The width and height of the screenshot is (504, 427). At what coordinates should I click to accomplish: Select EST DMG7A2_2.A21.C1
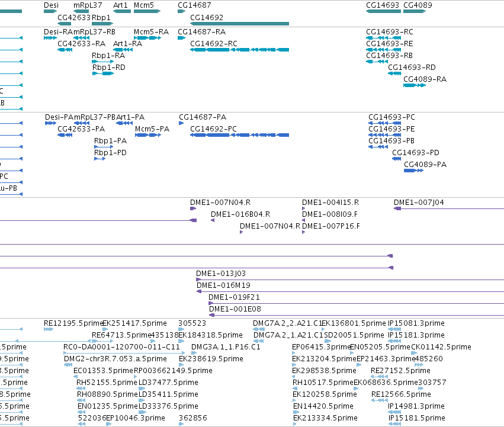pyautogui.click(x=259, y=329)
